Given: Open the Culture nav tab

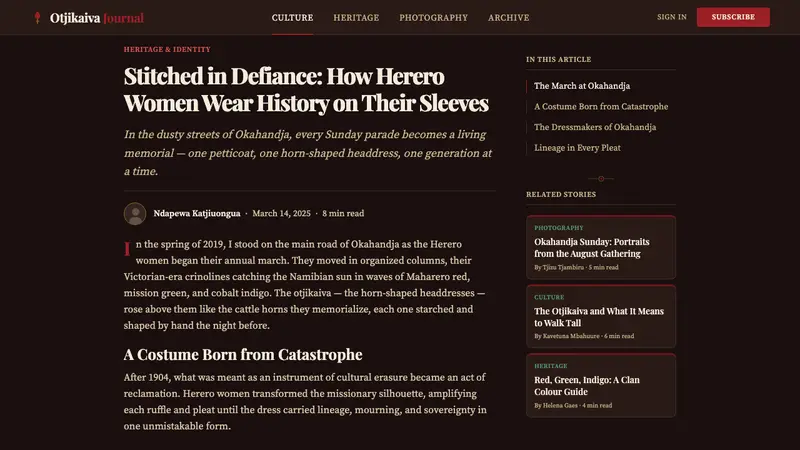Looking at the screenshot, I should click(292, 17).
